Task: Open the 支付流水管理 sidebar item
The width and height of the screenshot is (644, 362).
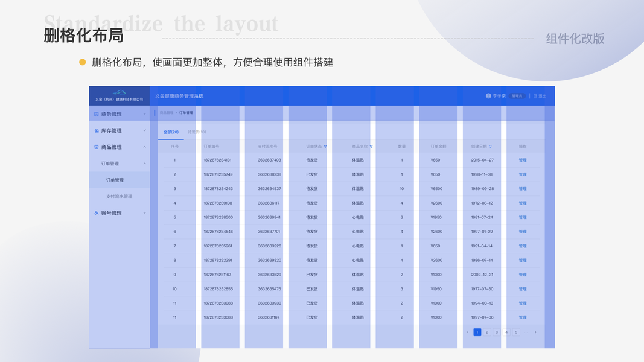Action: point(119,197)
